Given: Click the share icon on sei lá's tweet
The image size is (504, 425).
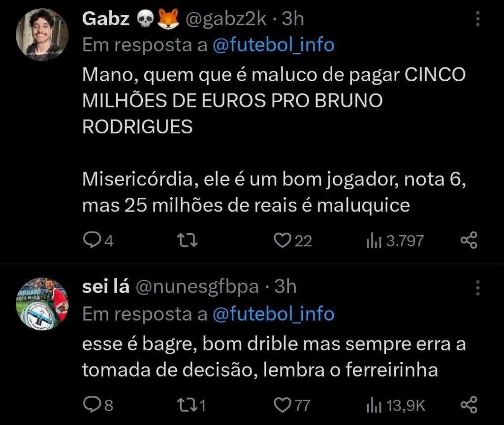Looking at the screenshot, I should 468,403.
